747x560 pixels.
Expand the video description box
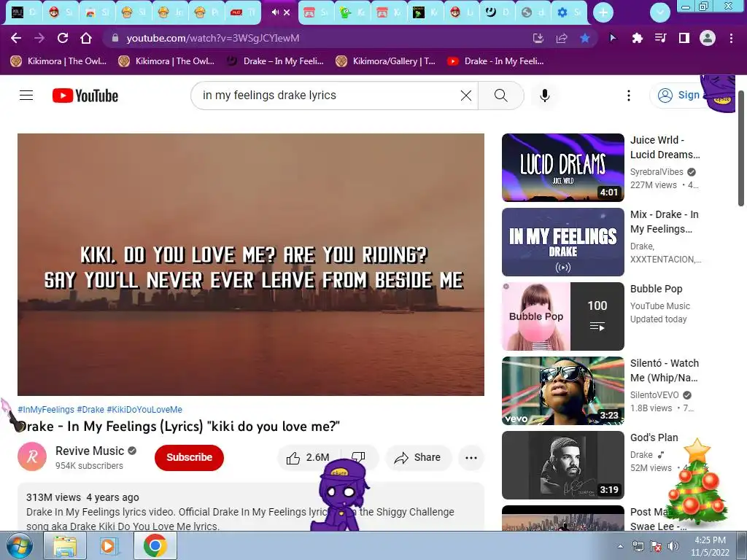pyautogui.click(x=251, y=507)
